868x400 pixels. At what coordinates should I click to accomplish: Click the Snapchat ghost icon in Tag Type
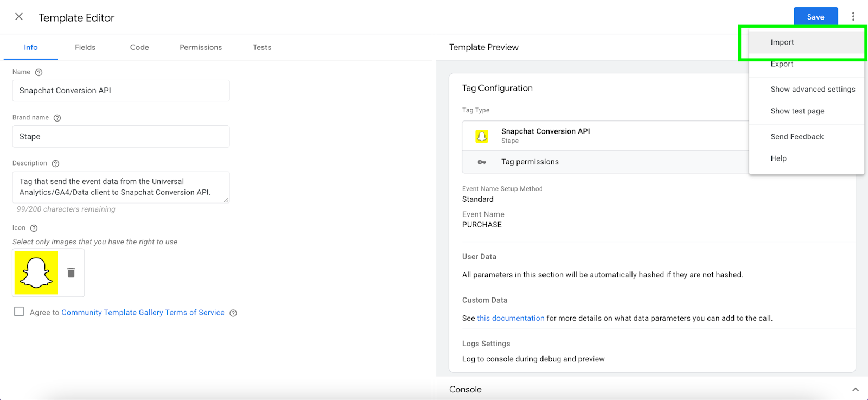point(482,136)
